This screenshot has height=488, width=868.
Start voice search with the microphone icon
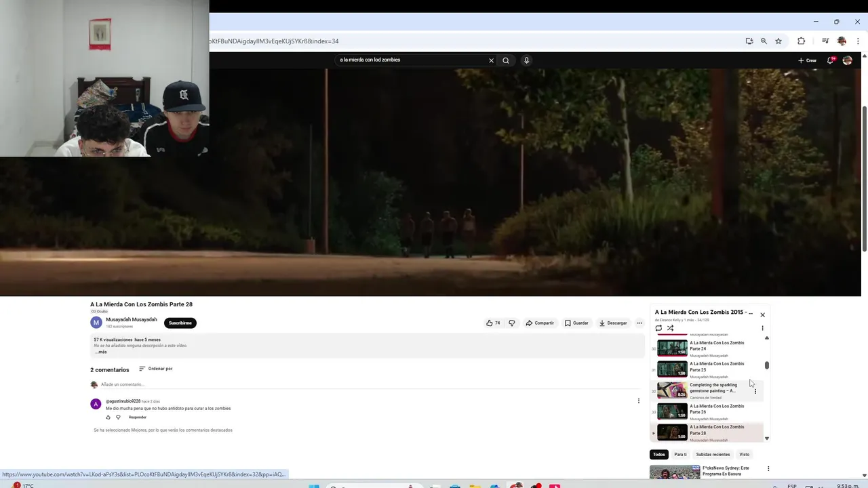click(x=526, y=60)
